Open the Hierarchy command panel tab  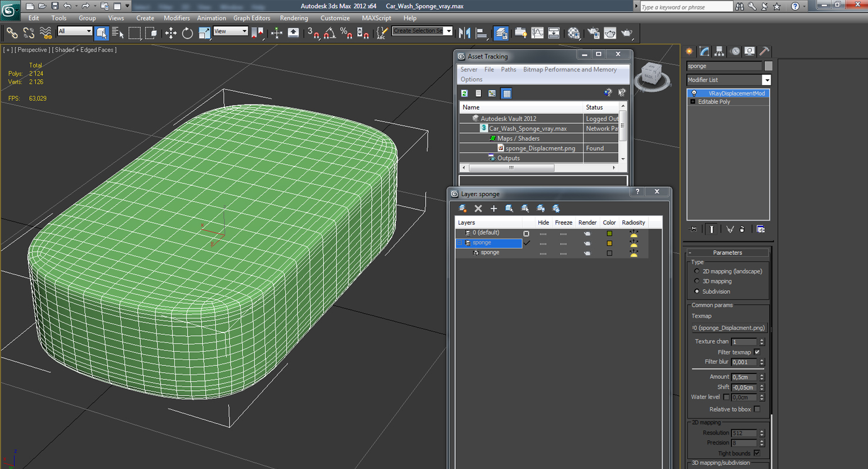coord(720,52)
